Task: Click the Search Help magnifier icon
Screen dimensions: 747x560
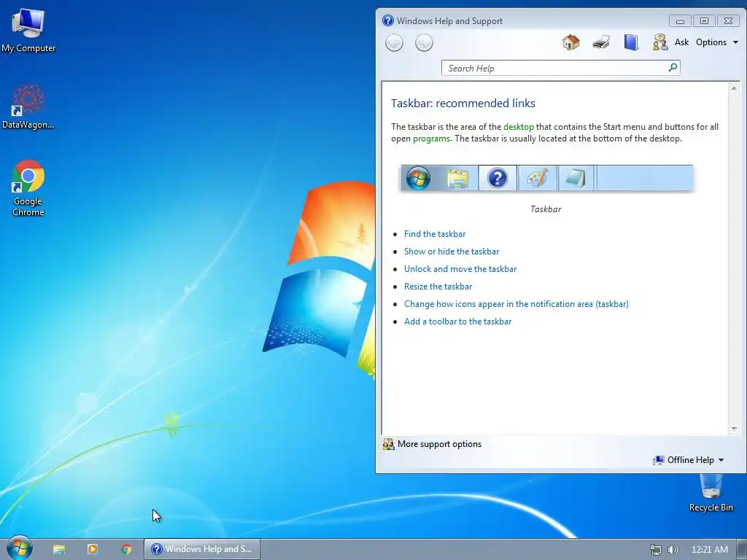Action: (673, 68)
